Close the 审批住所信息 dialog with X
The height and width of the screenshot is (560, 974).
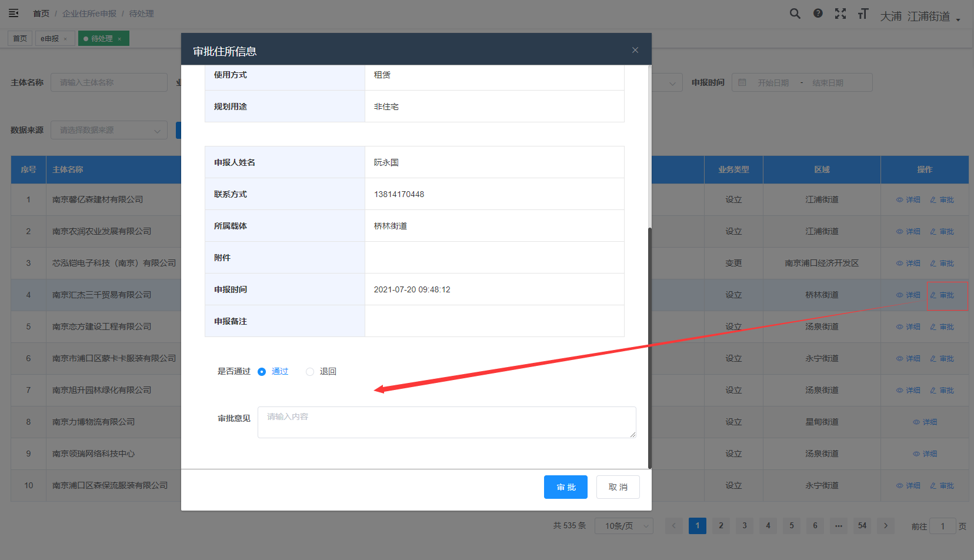[635, 50]
